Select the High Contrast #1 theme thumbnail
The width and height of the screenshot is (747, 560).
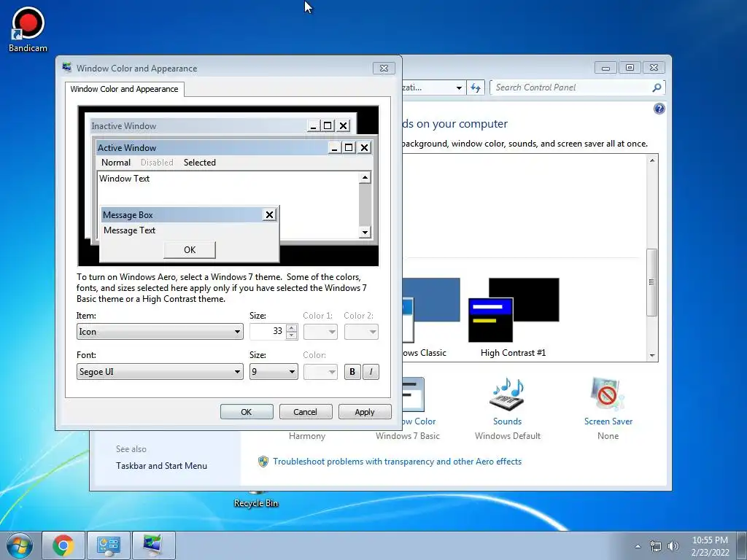tap(514, 309)
